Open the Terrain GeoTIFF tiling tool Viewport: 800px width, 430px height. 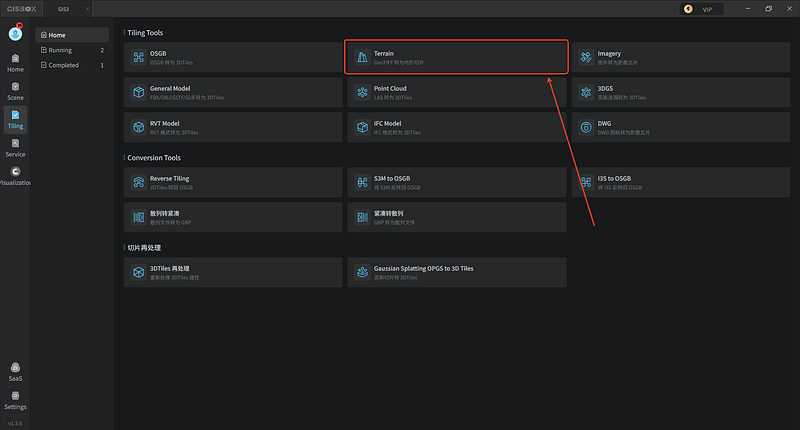[x=457, y=57]
